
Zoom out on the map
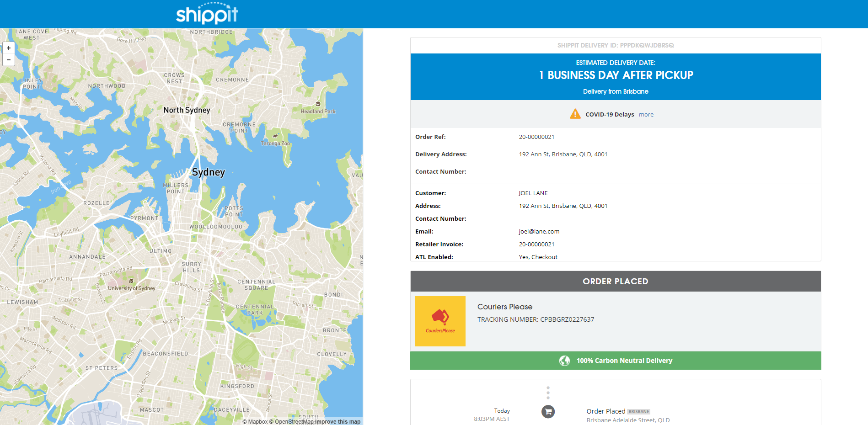coord(9,60)
